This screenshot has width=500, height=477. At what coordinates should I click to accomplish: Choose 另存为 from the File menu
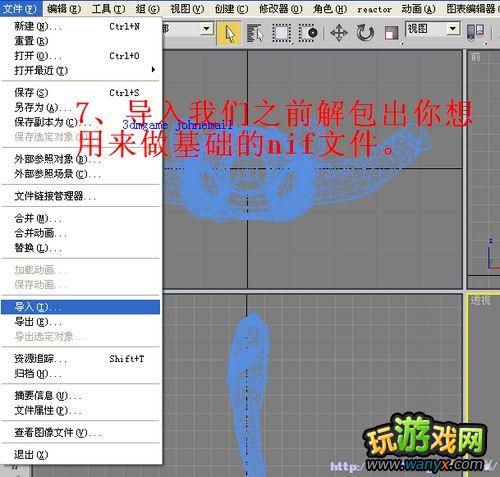tap(81, 107)
